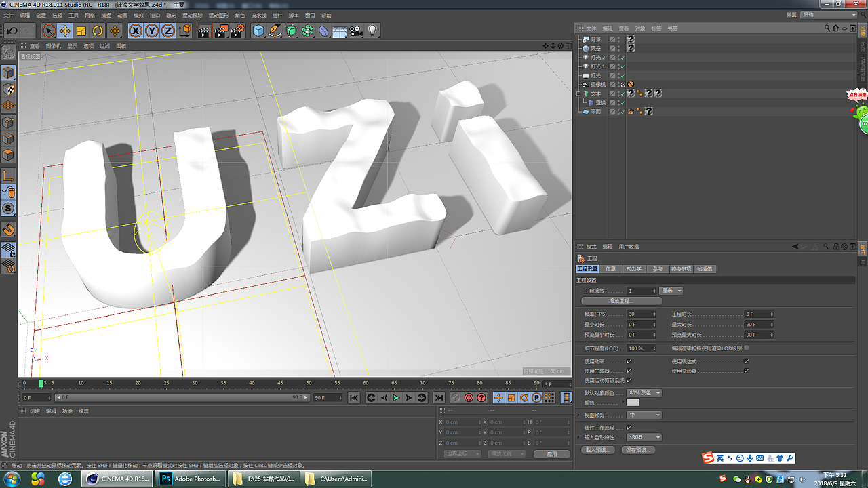Select the Scale tool
Image resolution: width=868 pixels, height=488 pixels.
click(x=81, y=30)
